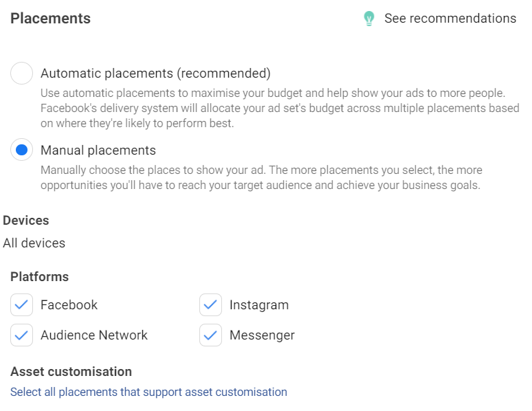Click the 'Manual placements' label text
532x411 pixels.
(x=98, y=150)
